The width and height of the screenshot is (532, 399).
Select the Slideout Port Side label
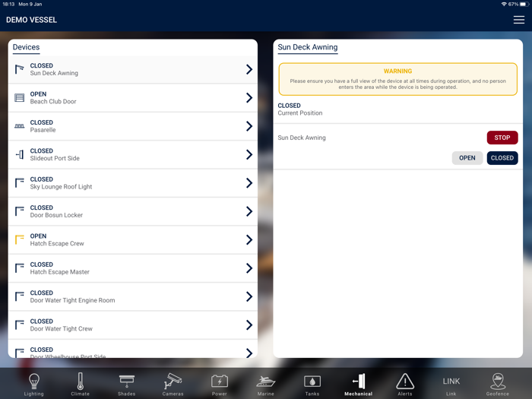coord(55,158)
